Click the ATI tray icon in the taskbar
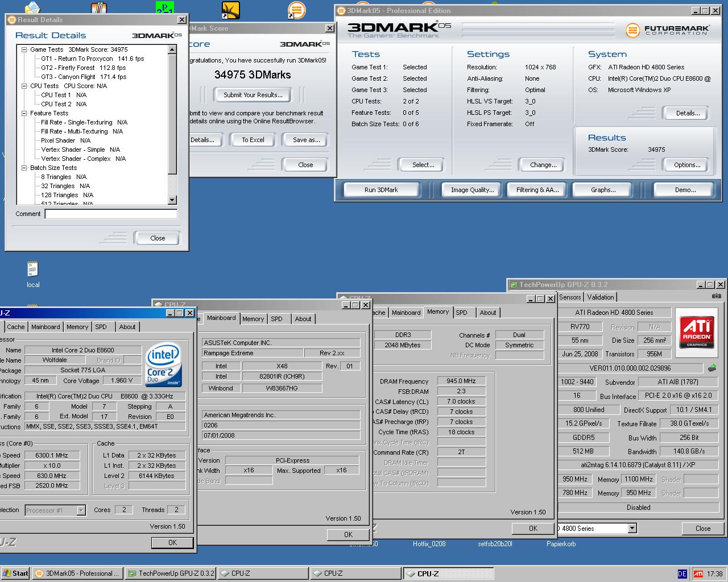Image resolution: width=728 pixels, height=582 pixels. coord(698,574)
